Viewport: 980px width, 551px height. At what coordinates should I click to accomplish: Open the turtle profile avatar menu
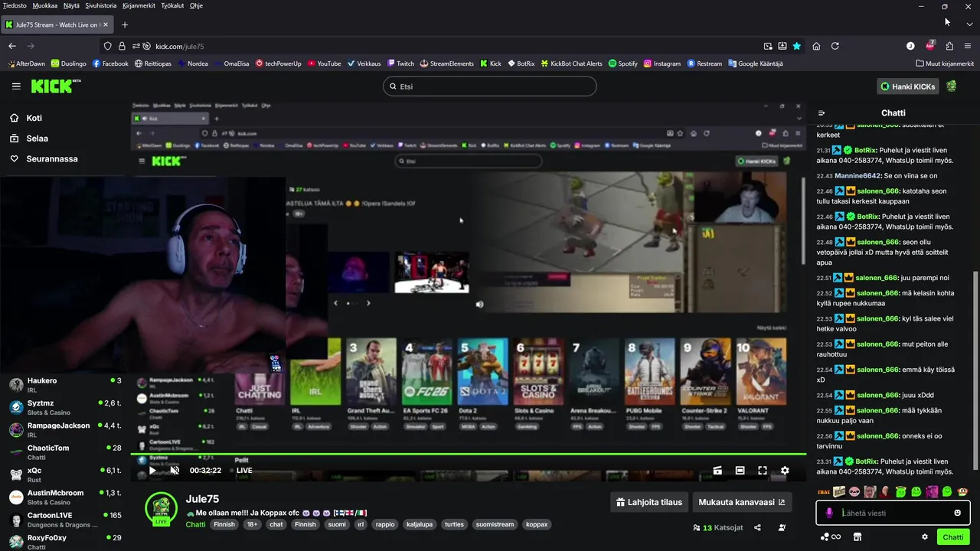pos(952,86)
